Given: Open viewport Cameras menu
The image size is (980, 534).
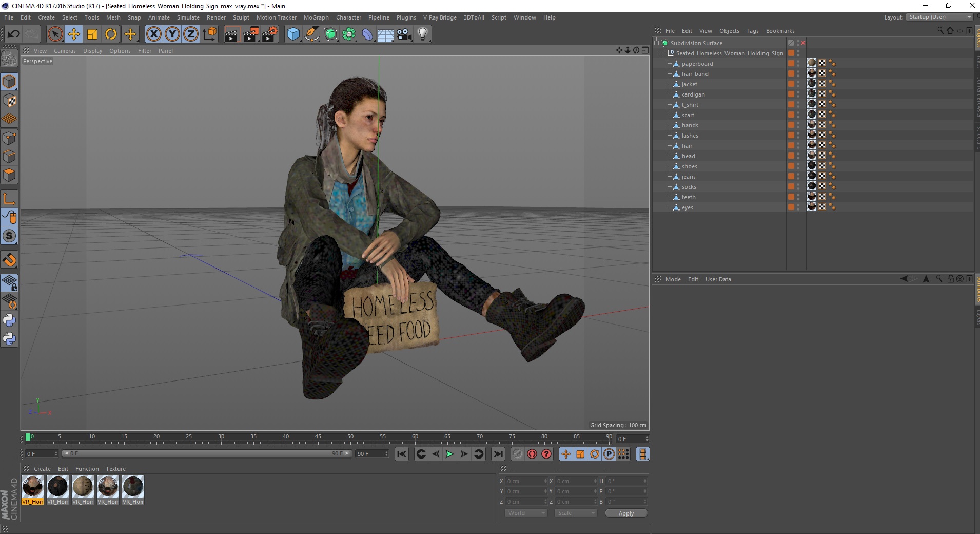Looking at the screenshot, I should (65, 51).
